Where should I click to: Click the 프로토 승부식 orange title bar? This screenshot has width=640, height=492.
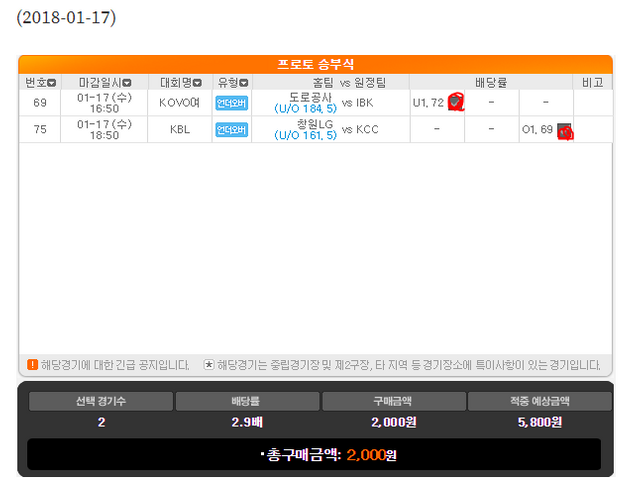tap(316, 64)
